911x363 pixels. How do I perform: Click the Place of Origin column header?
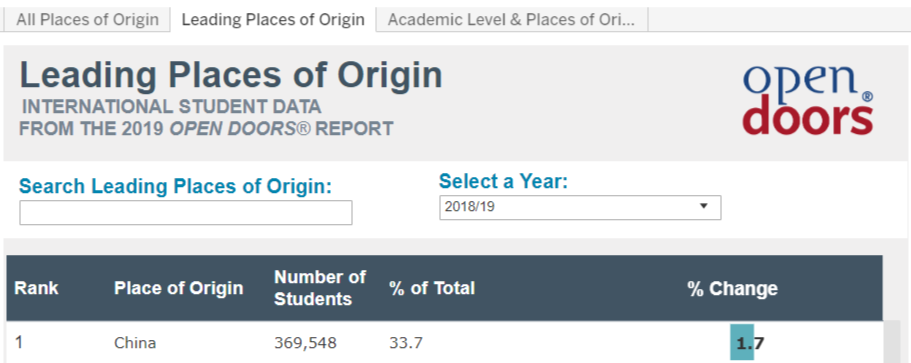(x=178, y=288)
